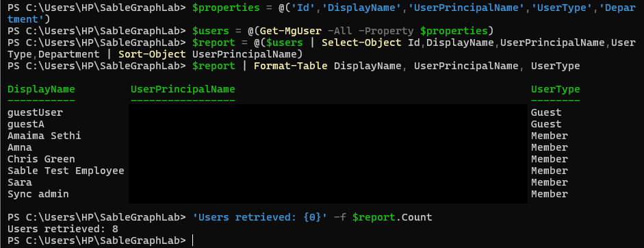
Task: Click the Select-Object command text
Action: click(361, 42)
